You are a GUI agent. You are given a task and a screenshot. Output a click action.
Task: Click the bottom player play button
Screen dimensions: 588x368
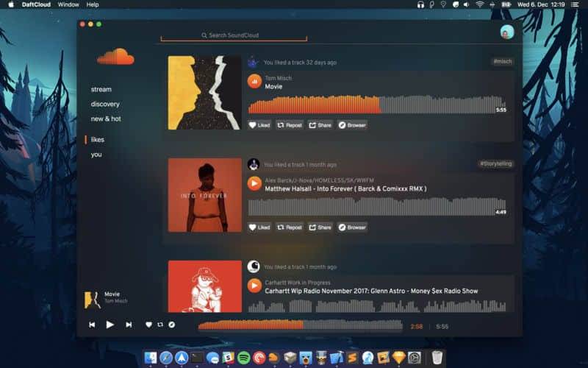click(110, 325)
